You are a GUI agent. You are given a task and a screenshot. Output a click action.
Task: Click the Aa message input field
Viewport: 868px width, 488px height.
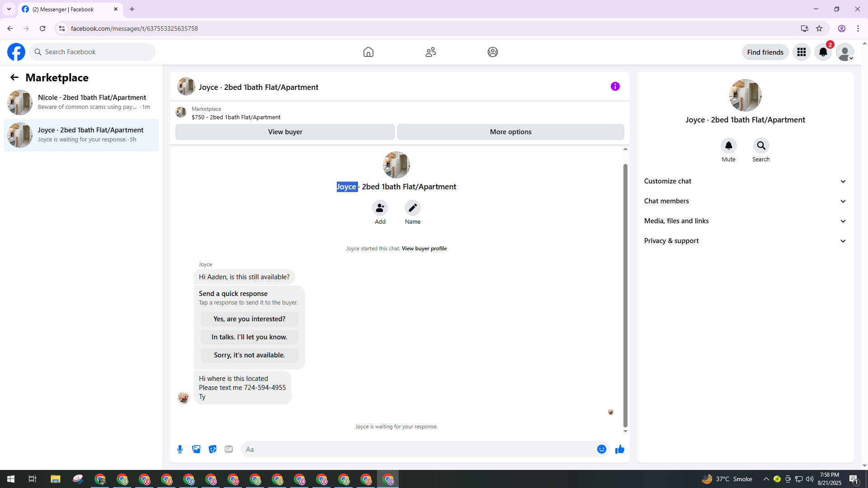[416, 449]
